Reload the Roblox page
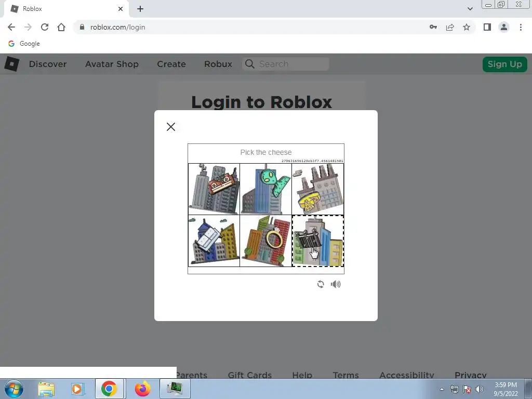Screen dimensions: 532x399 (x=45, y=27)
